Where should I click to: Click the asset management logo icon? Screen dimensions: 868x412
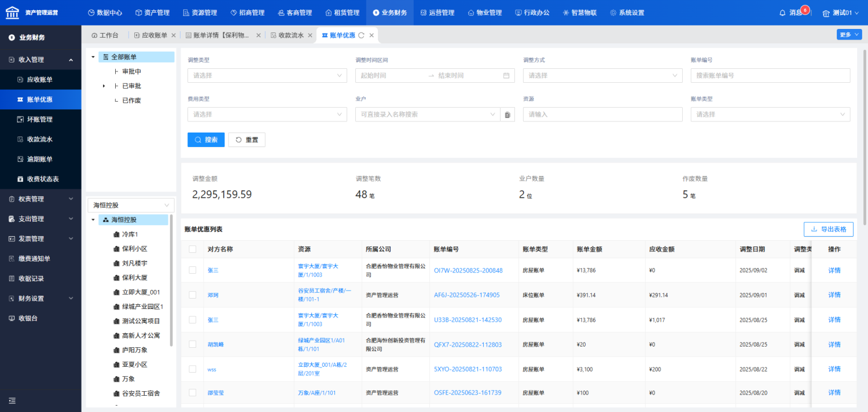point(12,12)
